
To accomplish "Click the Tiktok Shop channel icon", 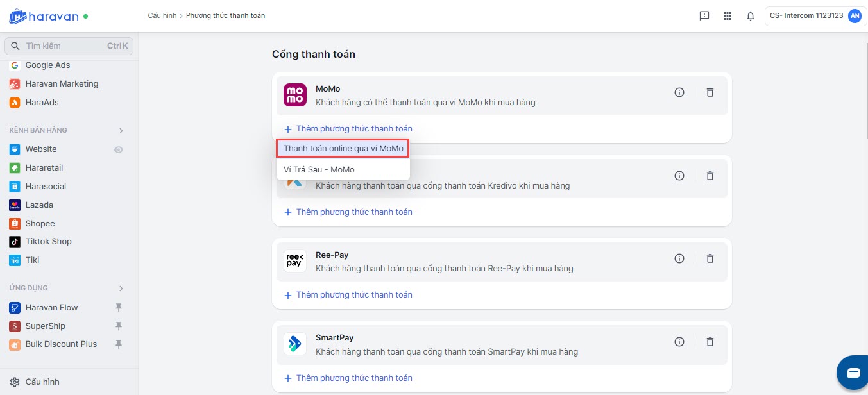I will [15, 242].
